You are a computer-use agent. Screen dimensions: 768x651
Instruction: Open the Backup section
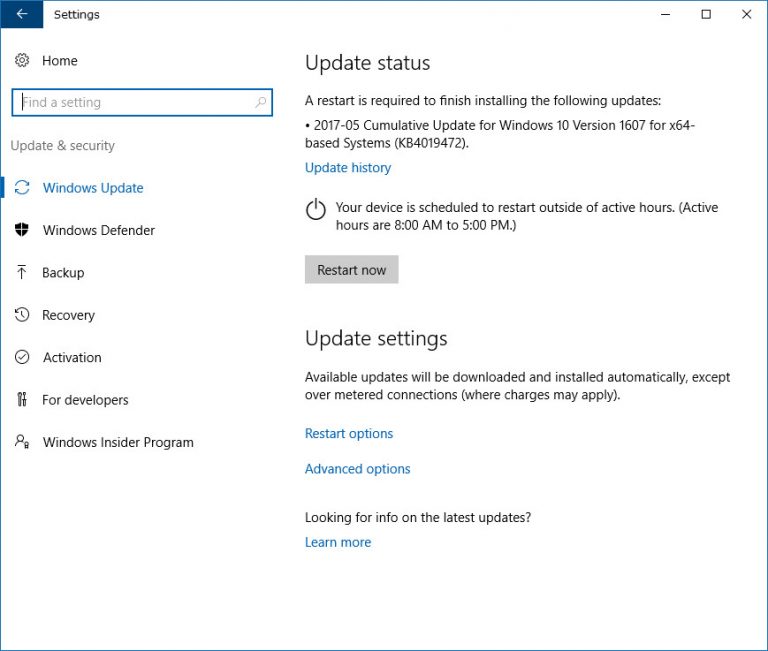[63, 273]
